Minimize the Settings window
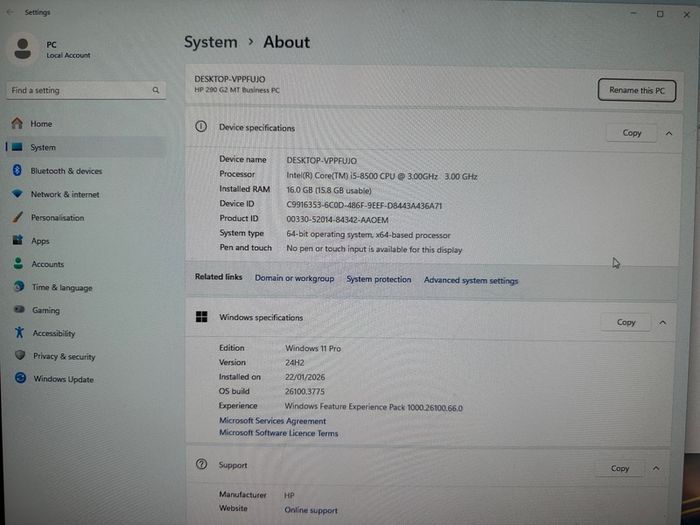 click(x=633, y=13)
